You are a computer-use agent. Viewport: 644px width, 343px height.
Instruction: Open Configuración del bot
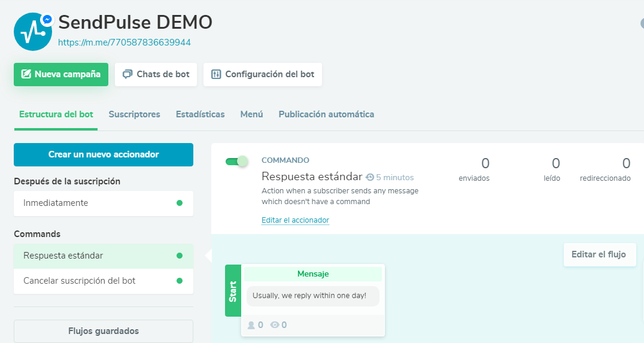pyautogui.click(x=263, y=74)
